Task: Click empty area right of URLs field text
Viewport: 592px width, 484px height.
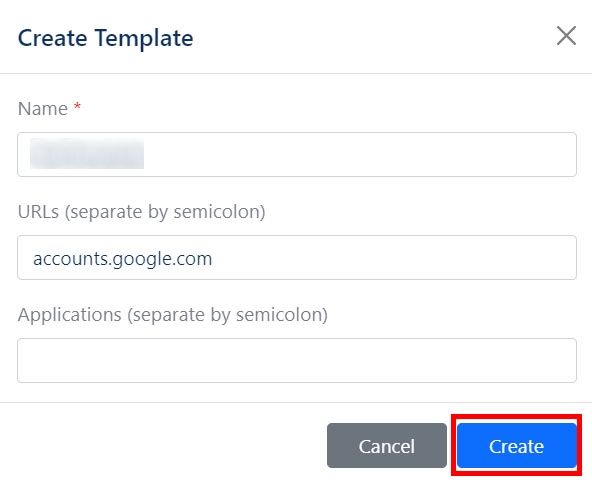Action: [x=393, y=257]
